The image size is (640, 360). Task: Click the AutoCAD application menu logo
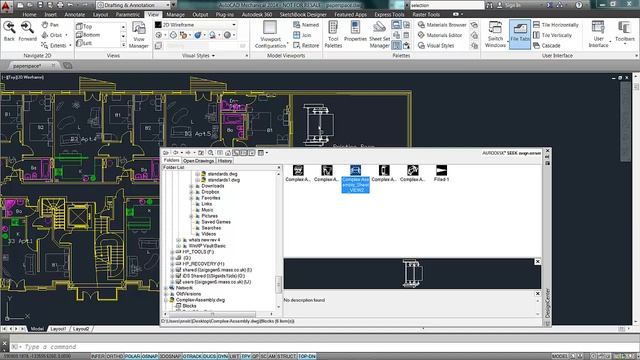pos(6,5)
